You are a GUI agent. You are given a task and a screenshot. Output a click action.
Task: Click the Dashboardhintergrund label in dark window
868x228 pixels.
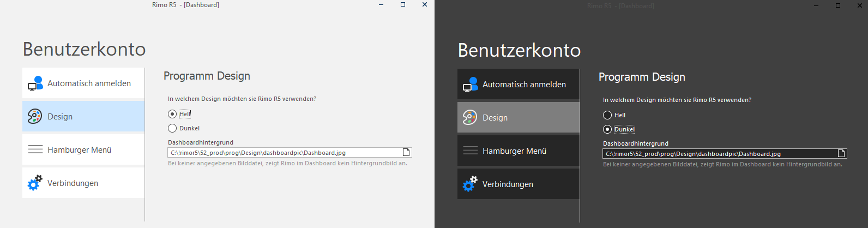(x=636, y=143)
